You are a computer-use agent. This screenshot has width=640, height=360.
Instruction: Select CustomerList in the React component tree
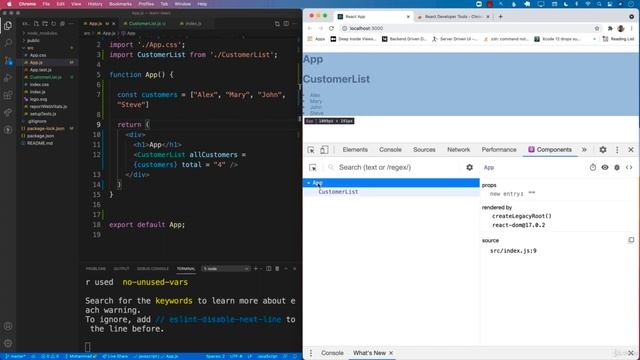(x=338, y=192)
